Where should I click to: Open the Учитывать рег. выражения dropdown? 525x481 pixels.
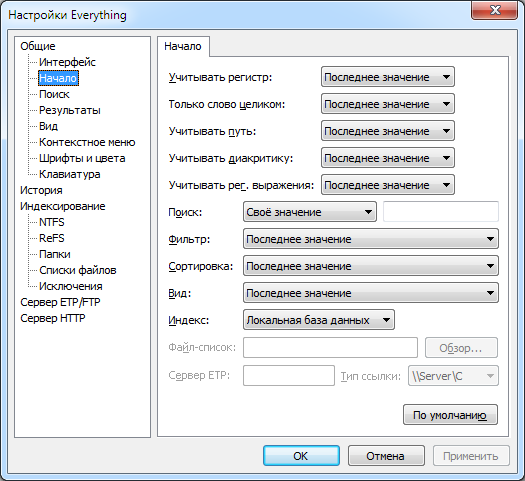coord(388,185)
